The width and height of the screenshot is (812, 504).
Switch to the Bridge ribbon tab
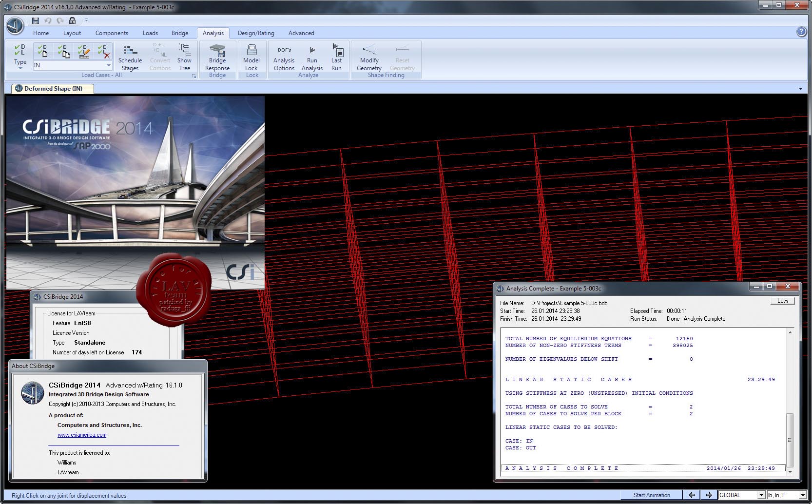180,33
